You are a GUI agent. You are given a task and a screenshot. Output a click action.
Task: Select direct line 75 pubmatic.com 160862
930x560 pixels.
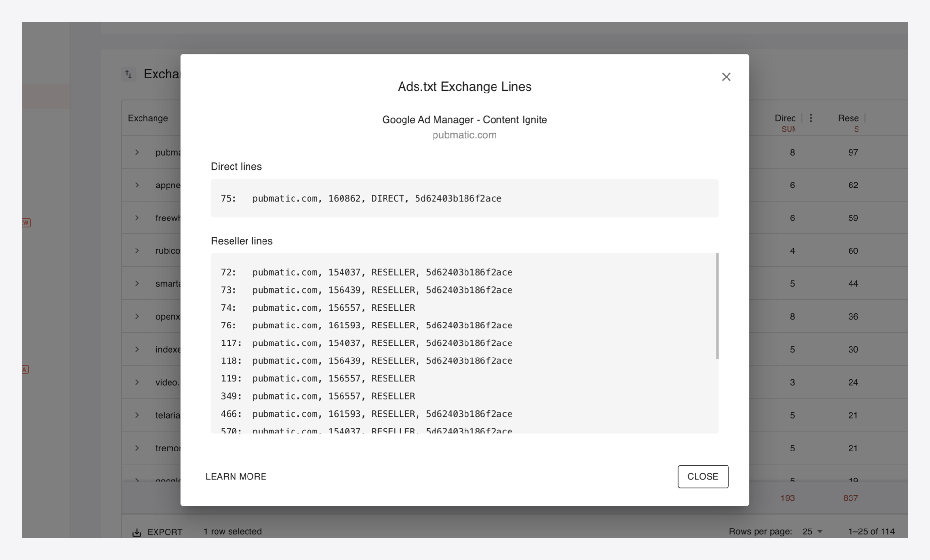point(361,198)
